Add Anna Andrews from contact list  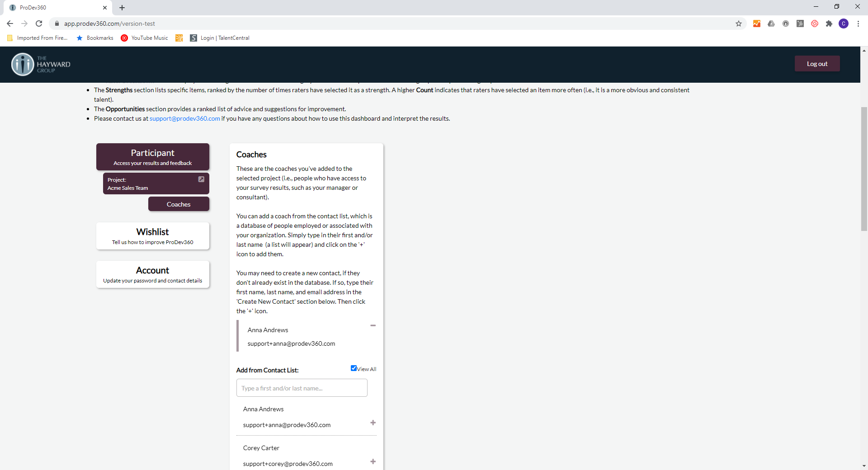373,423
